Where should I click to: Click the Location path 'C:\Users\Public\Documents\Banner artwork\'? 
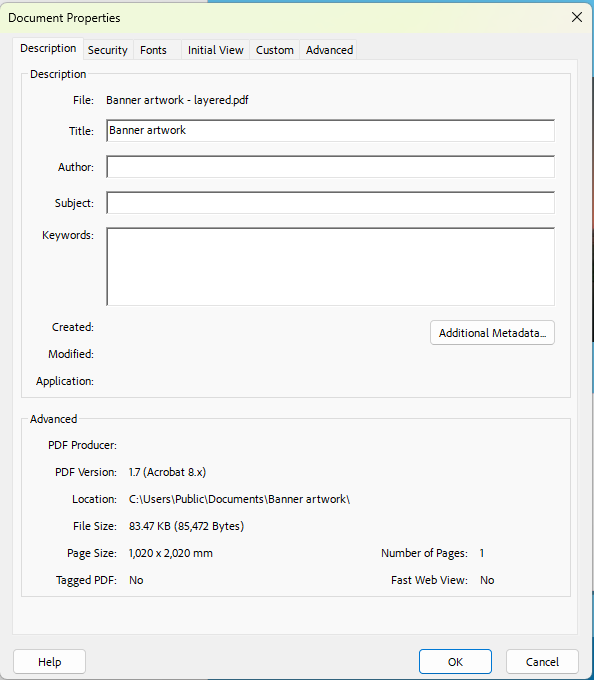coord(239,499)
